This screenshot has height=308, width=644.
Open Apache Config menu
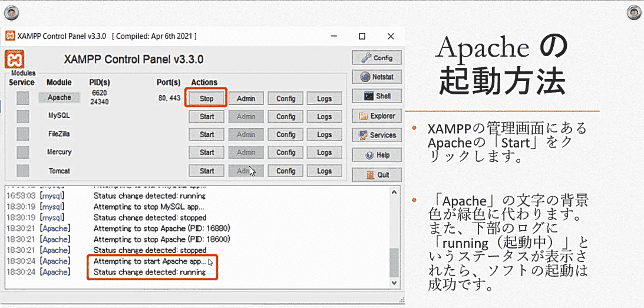point(286,99)
